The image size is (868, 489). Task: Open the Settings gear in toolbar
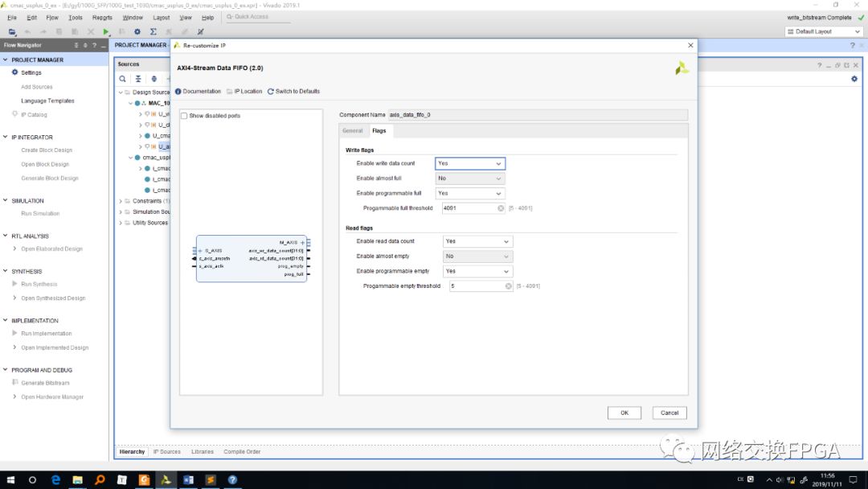pyautogui.click(x=137, y=31)
